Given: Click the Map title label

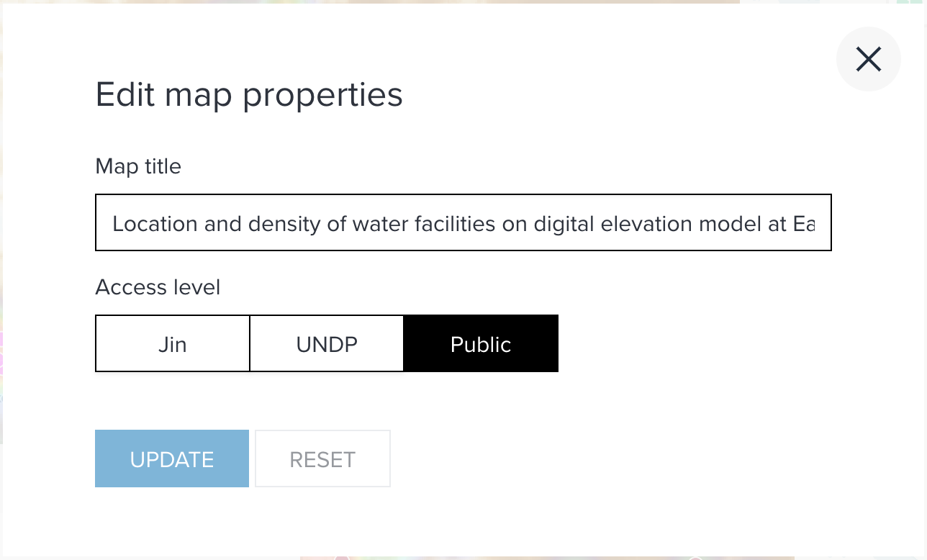Looking at the screenshot, I should coord(138,166).
